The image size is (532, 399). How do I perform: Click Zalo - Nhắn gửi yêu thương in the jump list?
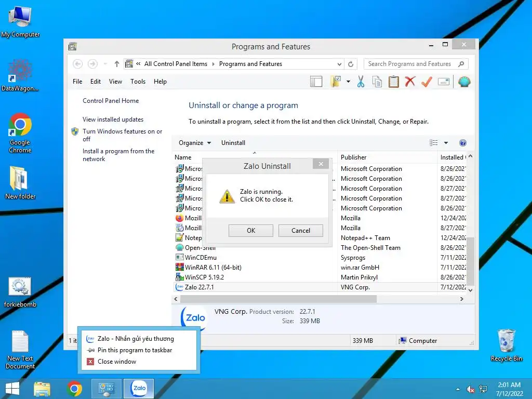(x=136, y=339)
